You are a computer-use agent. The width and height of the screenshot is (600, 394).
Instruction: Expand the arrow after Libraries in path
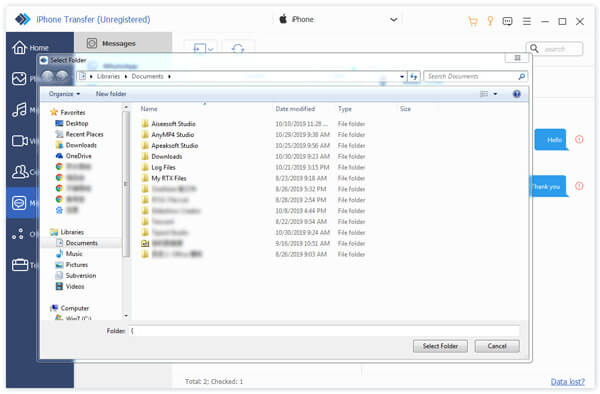(126, 77)
